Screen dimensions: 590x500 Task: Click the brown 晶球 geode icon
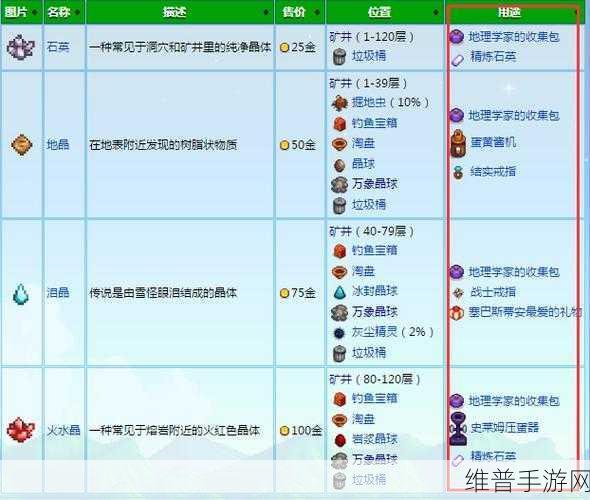coord(339,164)
